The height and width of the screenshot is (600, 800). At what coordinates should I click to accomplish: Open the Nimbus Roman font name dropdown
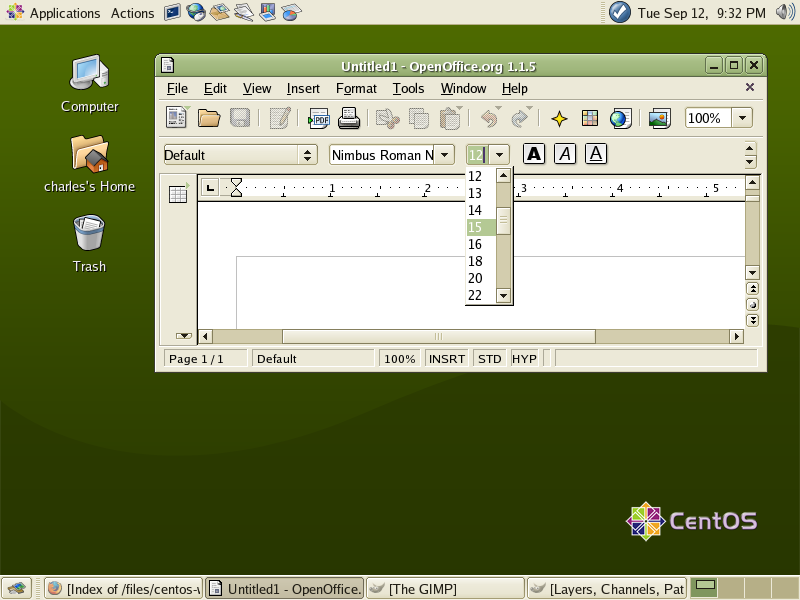[444, 154]
